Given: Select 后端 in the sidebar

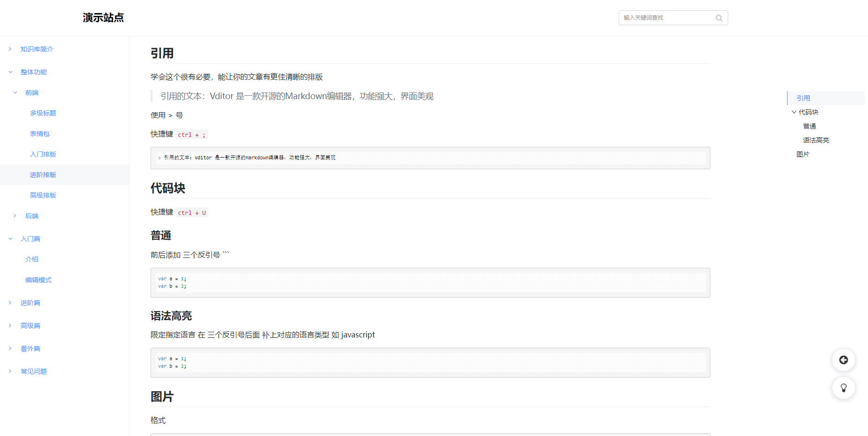Looking at the screenshot, I should pos(32,216).
